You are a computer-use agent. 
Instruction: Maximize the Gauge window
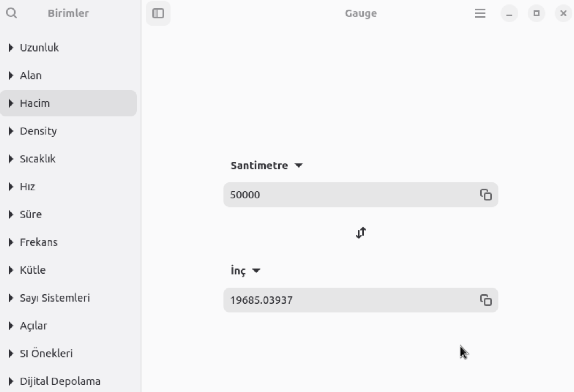pos(536,13)
